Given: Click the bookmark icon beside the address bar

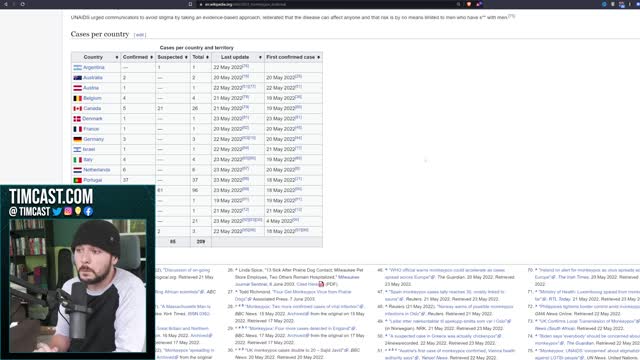Looking at the screenshot, I should [190, 4].
